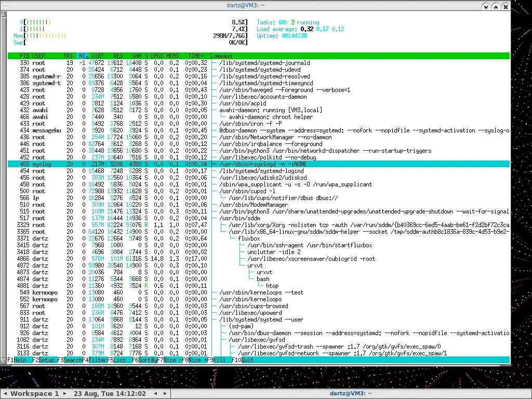Select the avahi-daemon: chroot helper row

(x=259, y=117)
